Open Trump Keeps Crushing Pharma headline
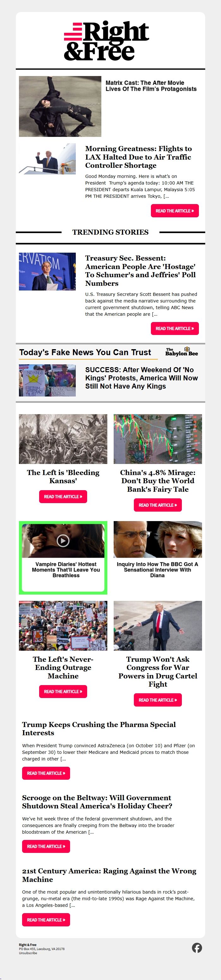 [x=99, y=728]
